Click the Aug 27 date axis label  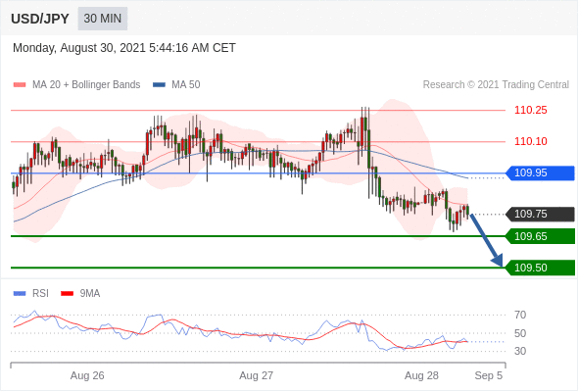(x=257, y=375)
